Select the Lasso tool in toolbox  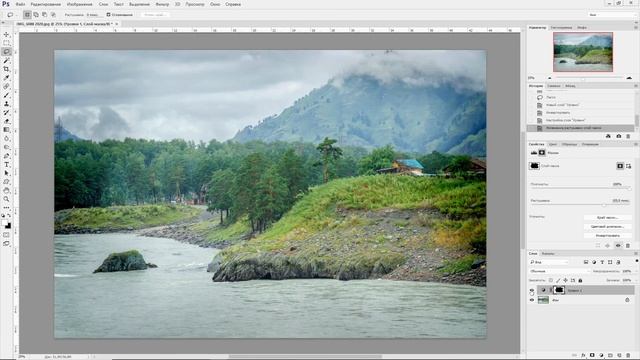coord(7,52)
